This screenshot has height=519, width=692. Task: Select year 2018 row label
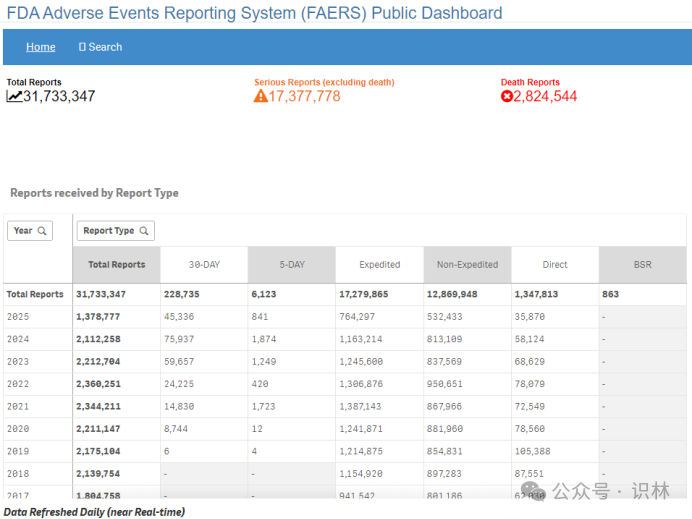pyautogui.click(x=18, y=474)
